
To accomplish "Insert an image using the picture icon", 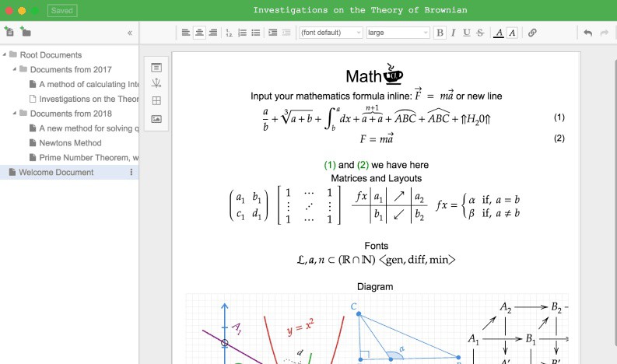I will pos(156,119).
